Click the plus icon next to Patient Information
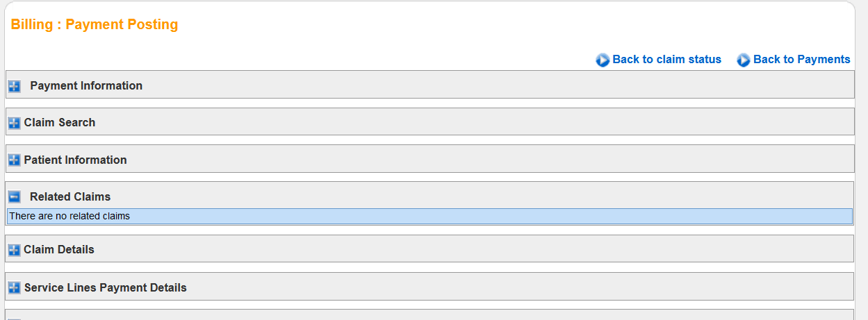The height and width of the screenshot is (320, 868). pyautogui.click(x=14, y=160)
